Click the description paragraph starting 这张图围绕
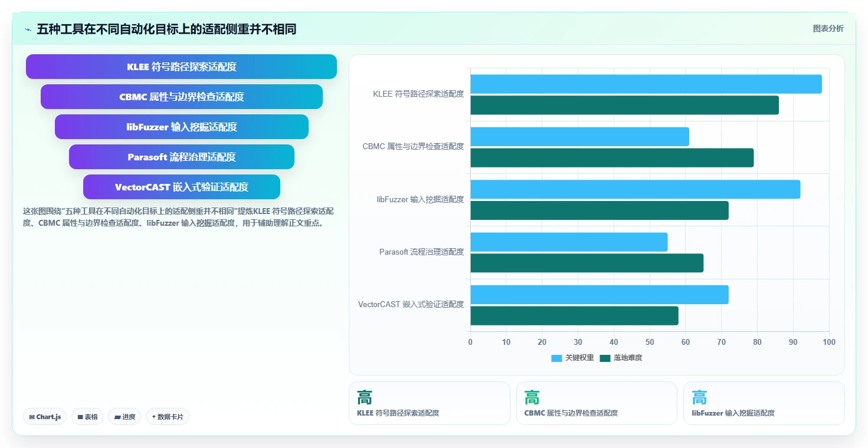Image resolution: width=868 pixels, height=448 pixels. point(178,217)
